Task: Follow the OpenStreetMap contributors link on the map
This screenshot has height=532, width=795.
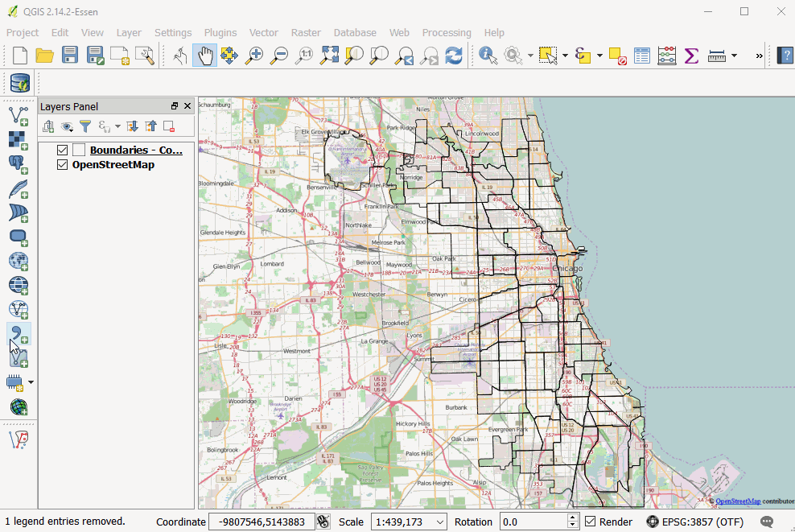Action: pos(738,501)
